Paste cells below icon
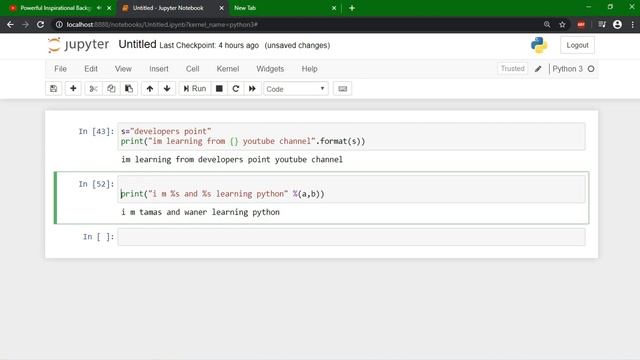The height and width of the screenshot is (360, 640). (129, 89)
